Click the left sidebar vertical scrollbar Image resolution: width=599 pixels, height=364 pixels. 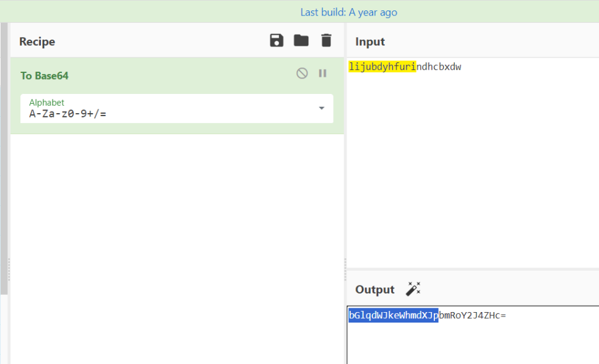pyautogui.click(x=4, y=158)
